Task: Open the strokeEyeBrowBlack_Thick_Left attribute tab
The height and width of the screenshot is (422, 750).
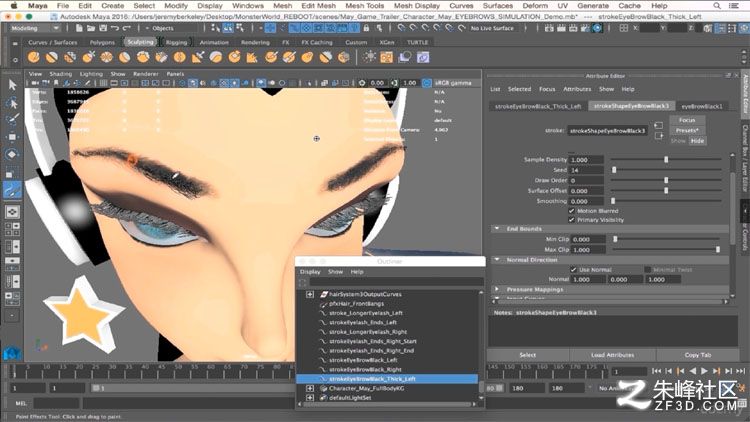Action: coord(538,106)
